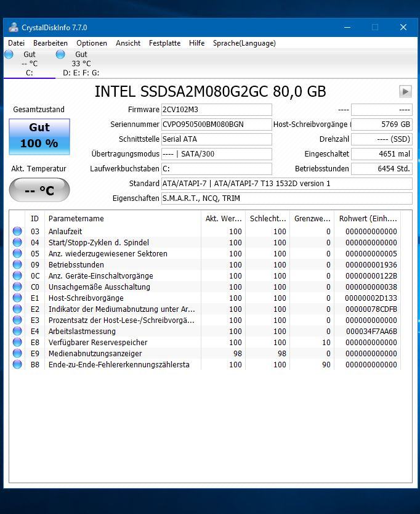420x514 pixels.
Task: Show next disk with arrow button
Action: [x=405, y=91]
